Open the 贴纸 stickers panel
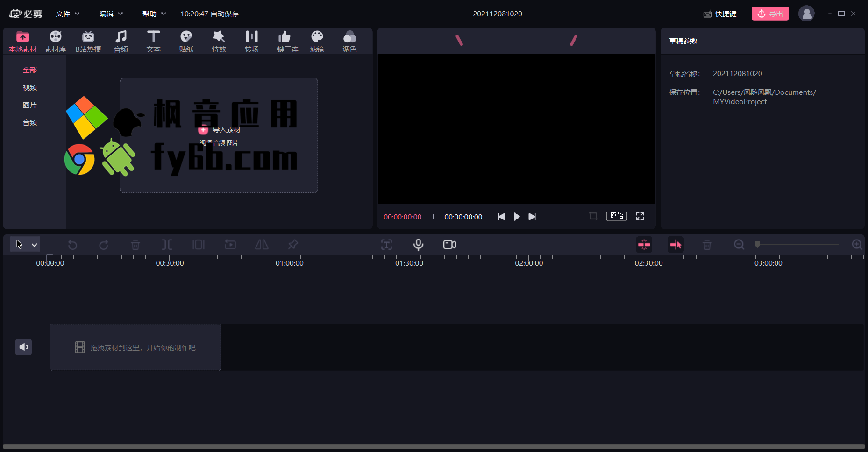The height and width of the screenshot is (452, 868). point(186,42)
